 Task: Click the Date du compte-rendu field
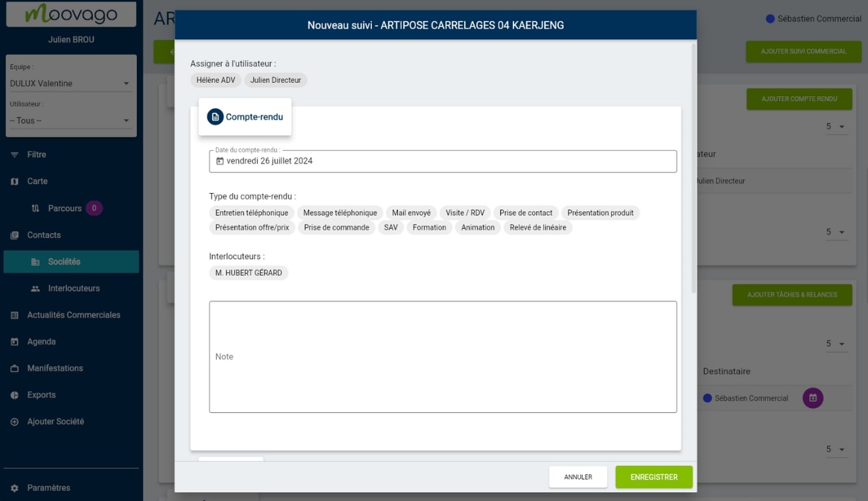[x=443, y=161]
